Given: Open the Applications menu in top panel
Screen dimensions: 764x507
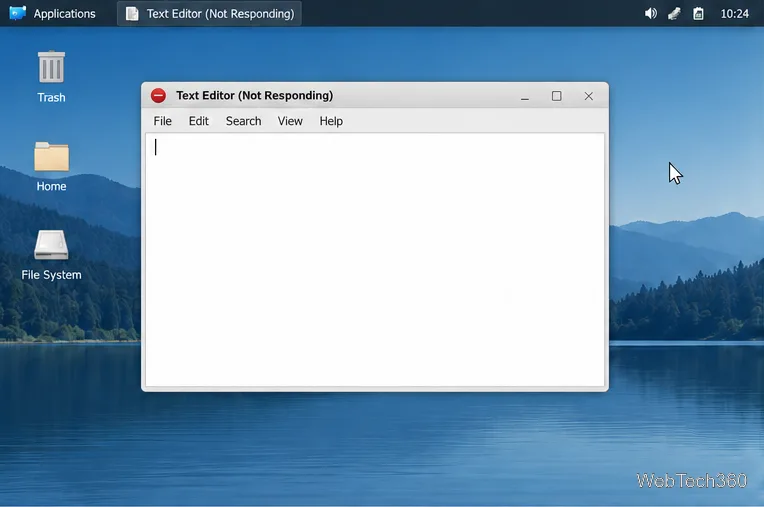Looking at the screenshot, I should point(52,13).
